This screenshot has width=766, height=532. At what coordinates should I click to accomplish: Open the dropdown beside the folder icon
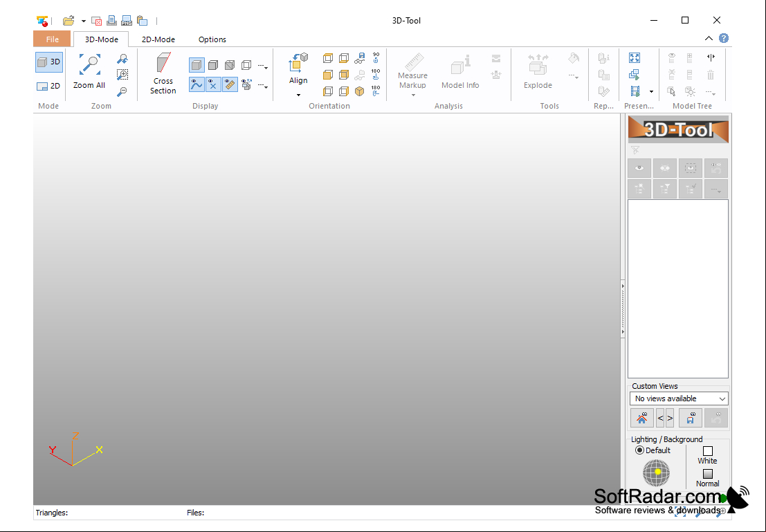tap(84, 21)
